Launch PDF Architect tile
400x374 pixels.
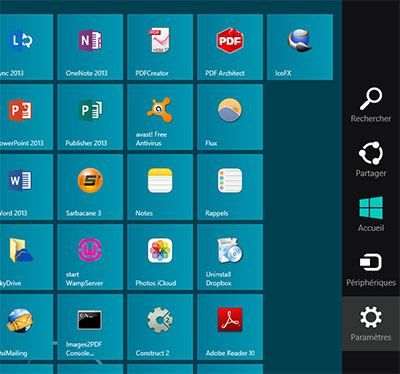point(230,47)
